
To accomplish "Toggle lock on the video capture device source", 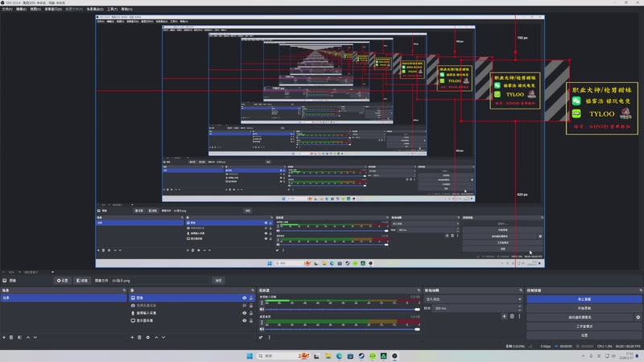I will [x=251, y=306].
